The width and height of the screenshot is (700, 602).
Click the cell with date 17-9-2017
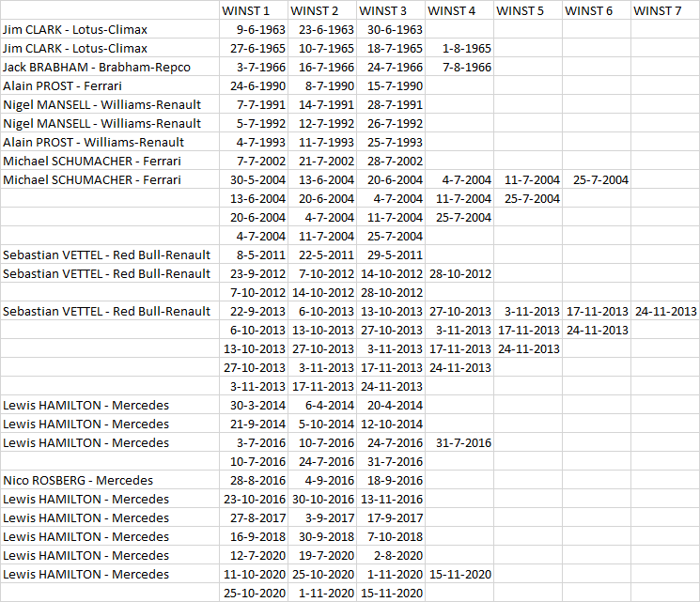coord(391,517)
